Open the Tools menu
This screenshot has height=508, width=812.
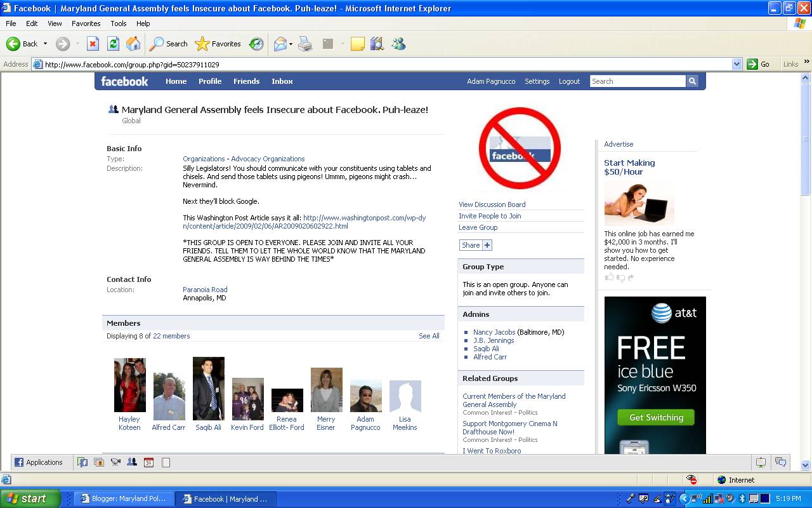(119, 23)
